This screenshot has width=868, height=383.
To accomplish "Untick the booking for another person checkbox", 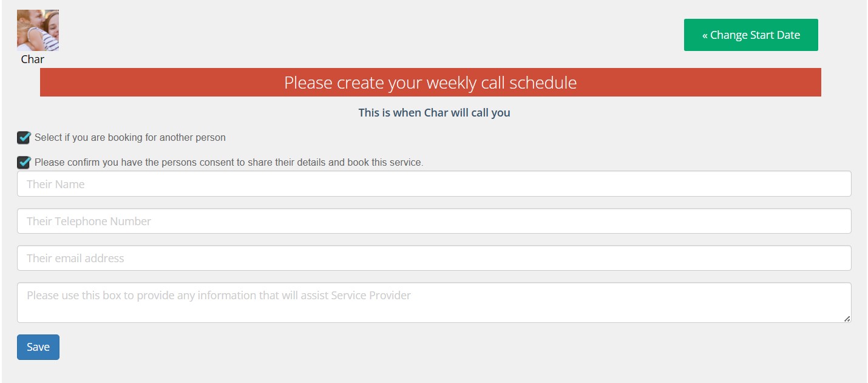I will coord(24,138).
